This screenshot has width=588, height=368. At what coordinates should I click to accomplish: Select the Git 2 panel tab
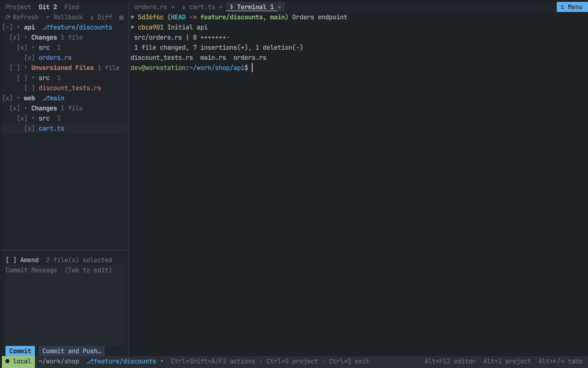(48, 7)
